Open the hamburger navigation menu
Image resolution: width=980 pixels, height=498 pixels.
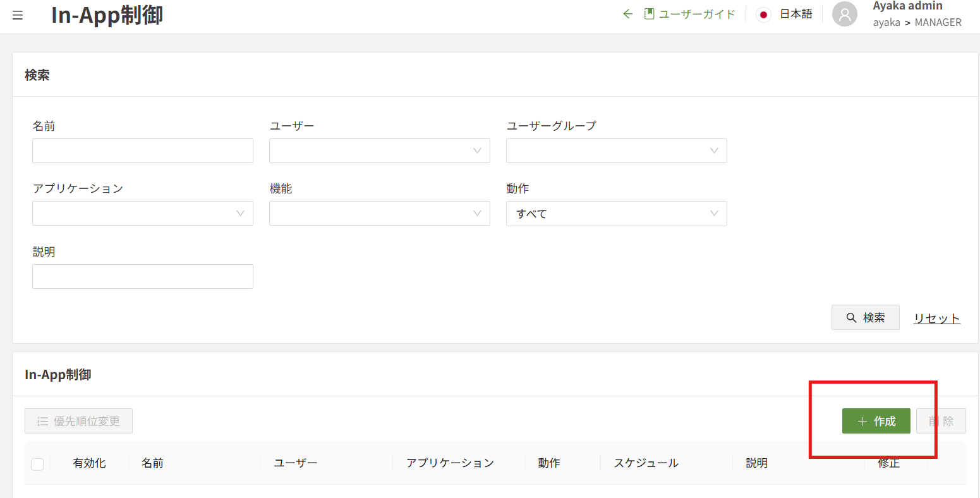coord(18,15)
